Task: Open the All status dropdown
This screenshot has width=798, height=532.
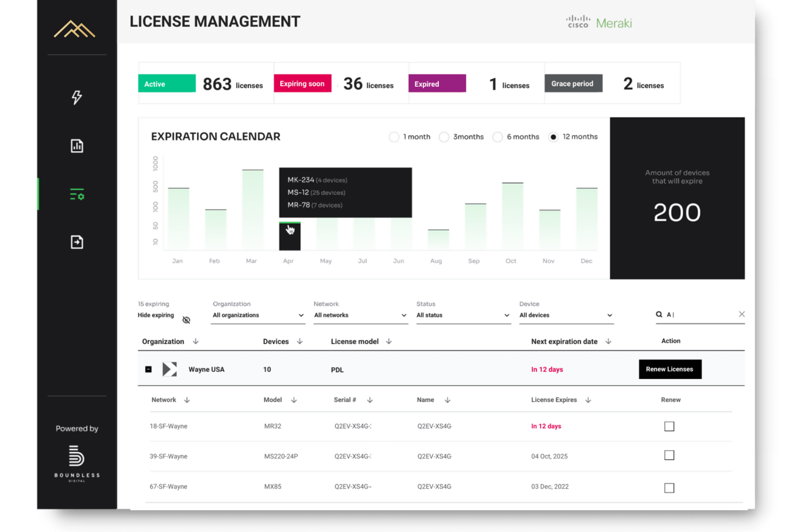Action: pyautogui.click(x=462, y=315)
